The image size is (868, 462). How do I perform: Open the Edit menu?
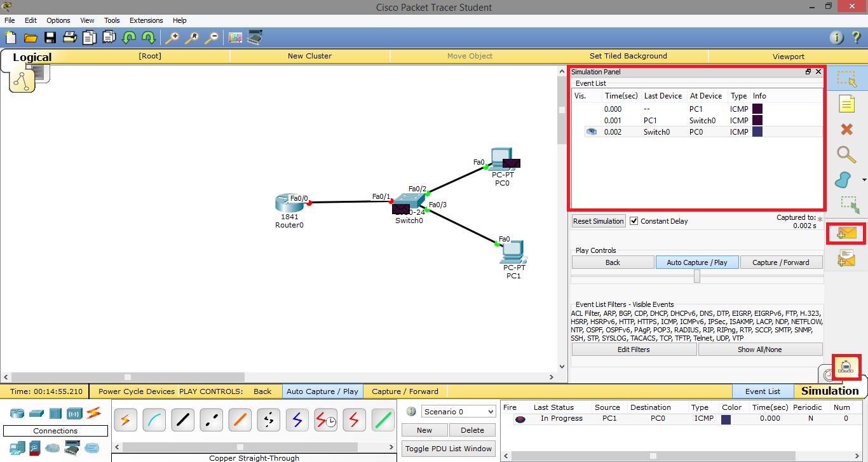(x=31, y=20)
